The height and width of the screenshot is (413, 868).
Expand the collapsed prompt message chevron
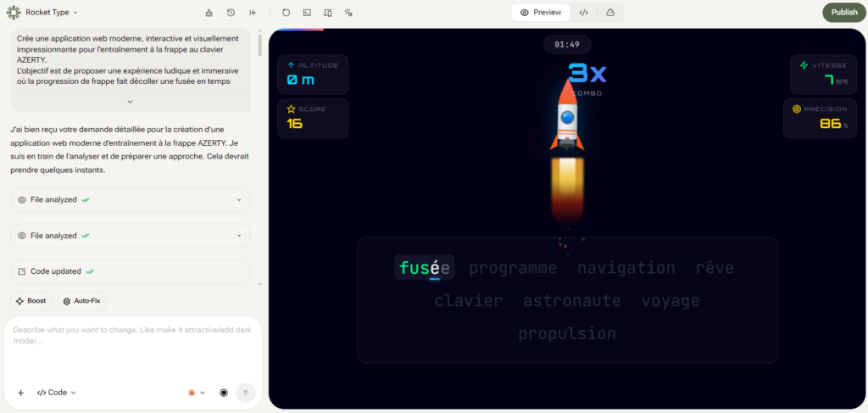pos(130,102)
